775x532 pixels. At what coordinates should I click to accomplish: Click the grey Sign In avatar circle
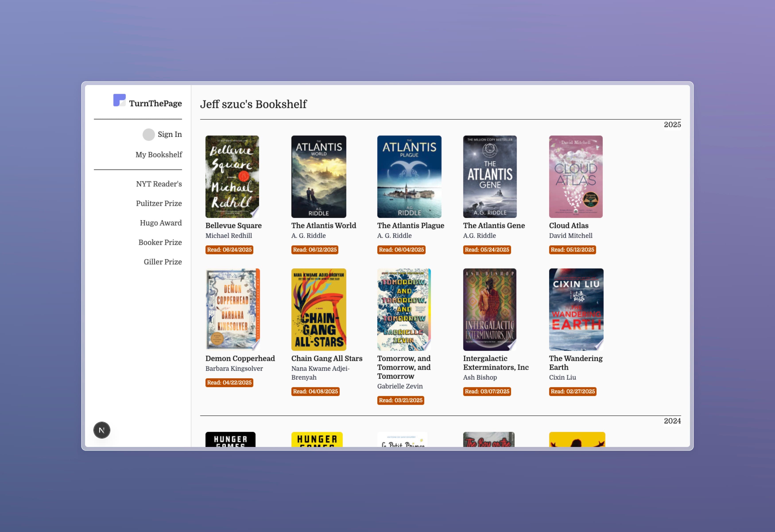tap(149, 134)
